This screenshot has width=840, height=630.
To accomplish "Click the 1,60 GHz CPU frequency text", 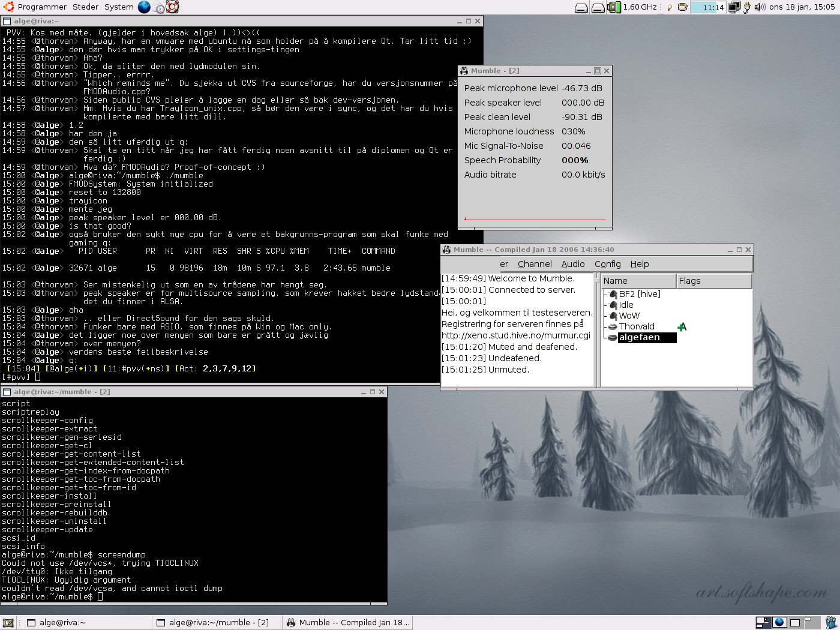I will [x=640, y=7].
